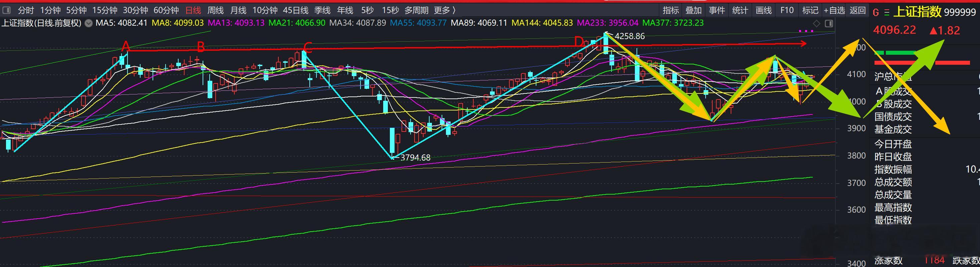Switch to 月线 chart

point(238,10)
